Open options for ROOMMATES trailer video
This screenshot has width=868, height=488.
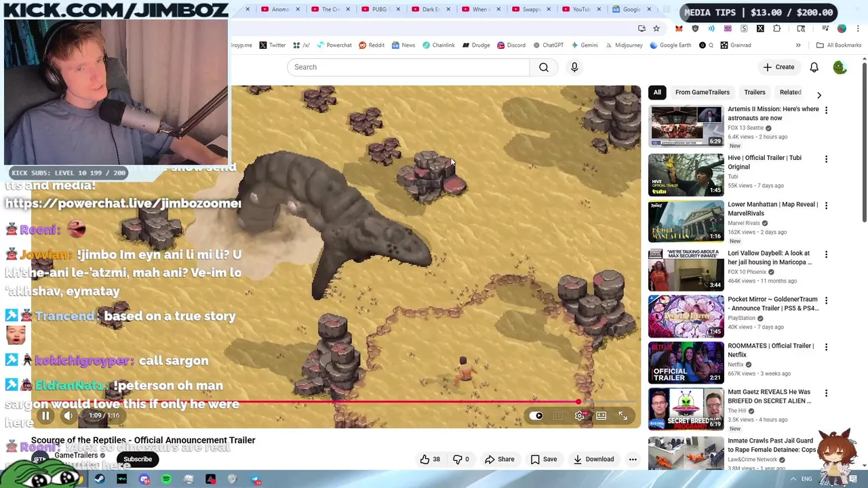(826, 347)
